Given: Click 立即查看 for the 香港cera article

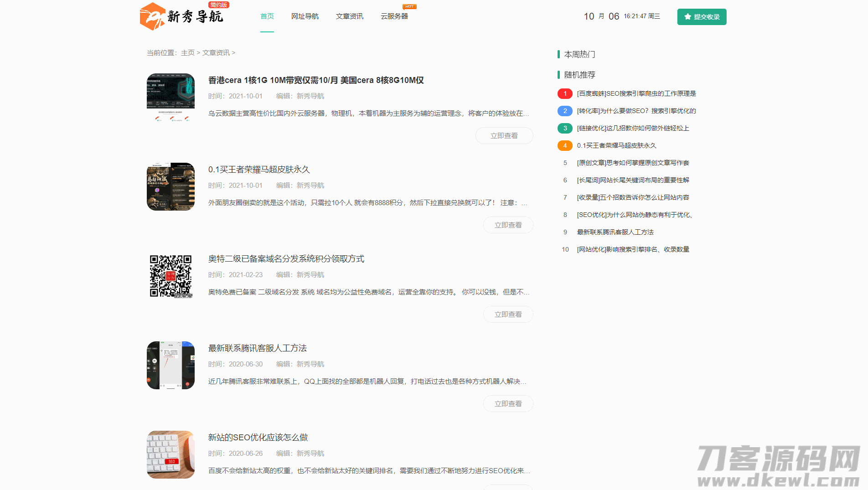Looking at the screenshot, I should pos(504,136).
